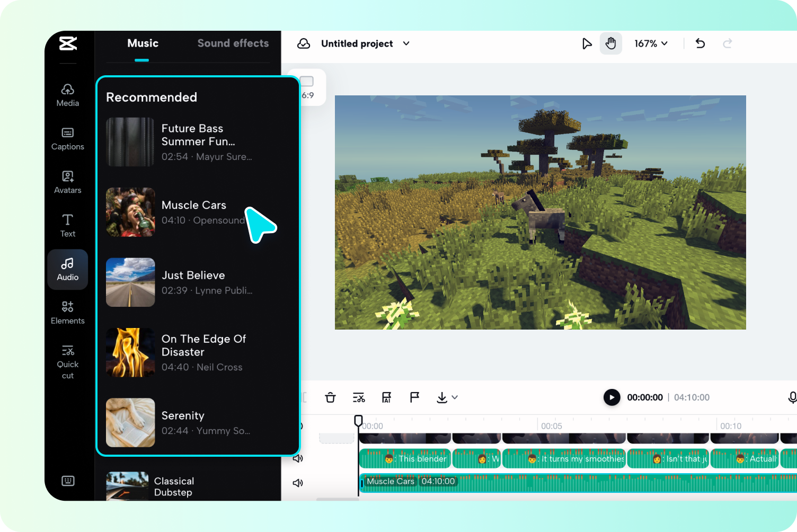This screenshot has width=797, height=532.
Task: Undo the last action
Action: [700, 43]
